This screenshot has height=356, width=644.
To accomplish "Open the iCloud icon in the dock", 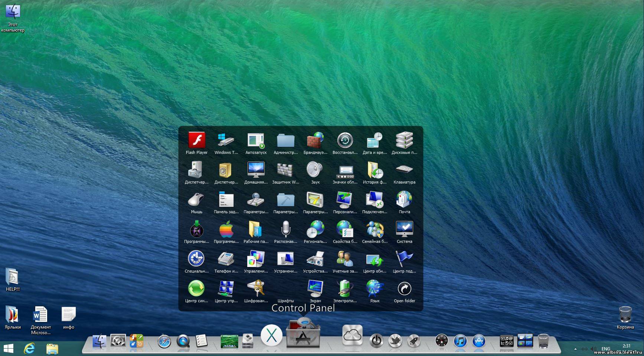I will point(352,335).
